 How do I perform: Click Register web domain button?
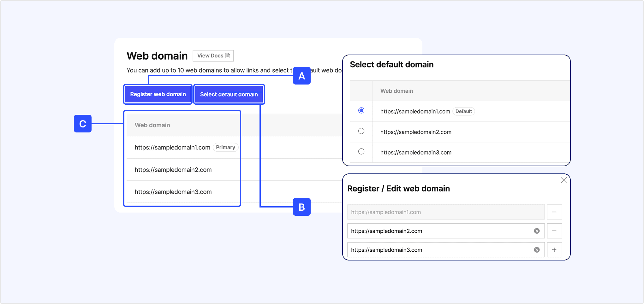coord(158,94)
